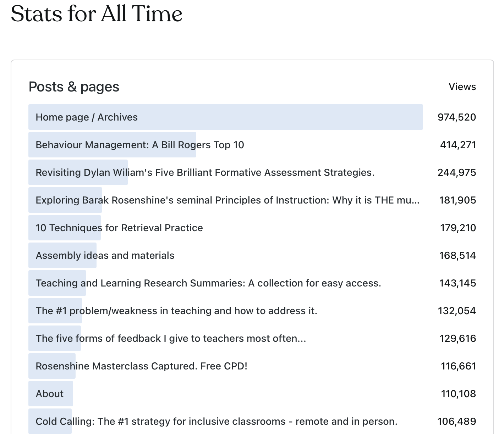Click the Views column header

pos(462,87)
